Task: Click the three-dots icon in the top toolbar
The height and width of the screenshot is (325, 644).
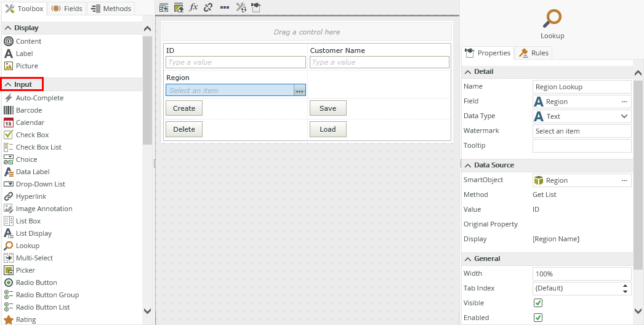Action: coord(225,7)
